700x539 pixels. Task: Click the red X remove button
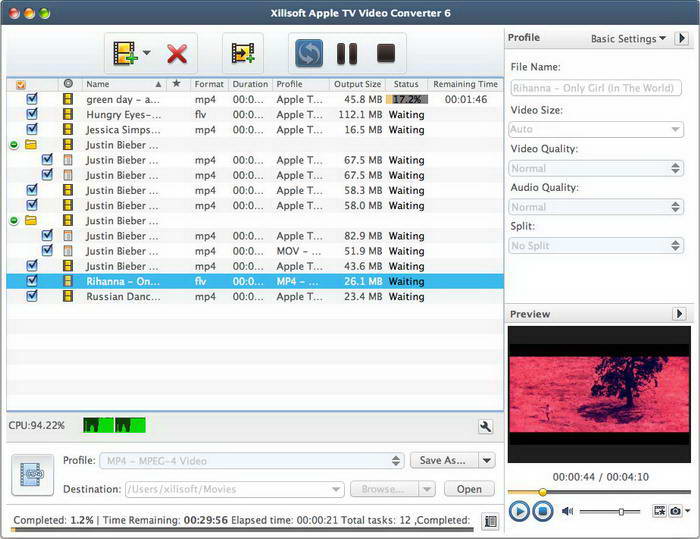click(x=177, y=53)
